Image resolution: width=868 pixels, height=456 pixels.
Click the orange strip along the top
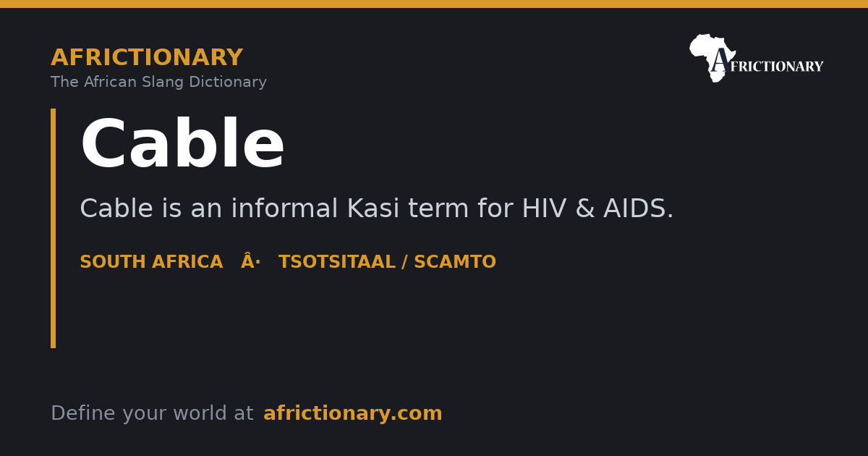434,4
